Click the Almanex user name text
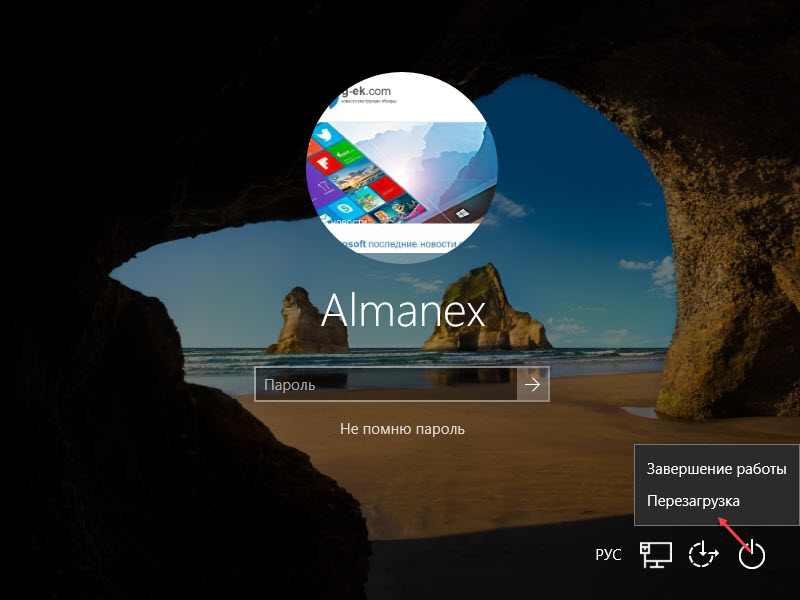 [x=402, y=311]
